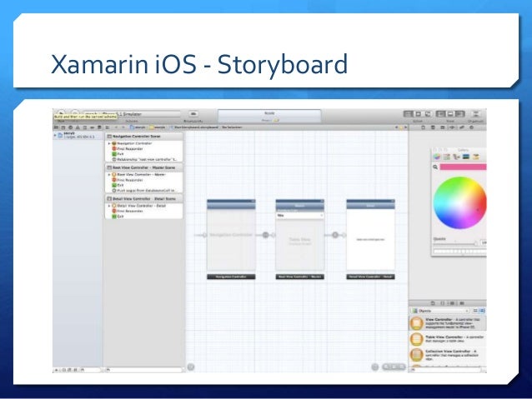This screenshot has height=399, width=532.
Task: Select the color palettes picker mode
Action: coord(456,157)
